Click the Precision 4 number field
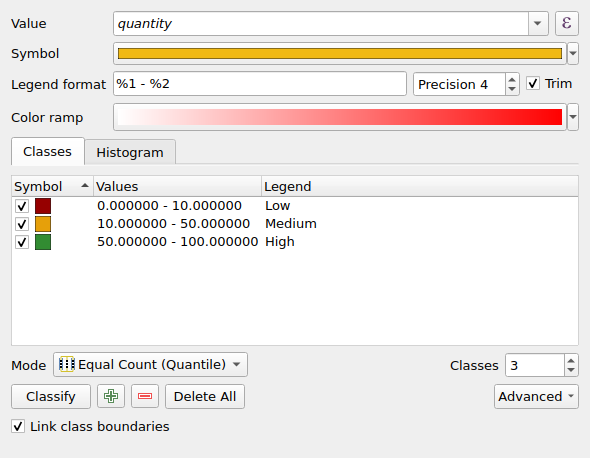 [x=459, y=84]
